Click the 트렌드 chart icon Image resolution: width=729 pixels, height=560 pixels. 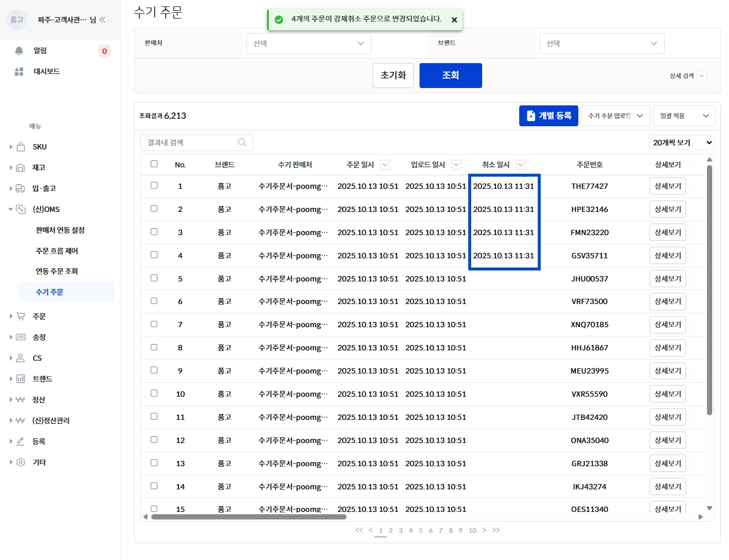click(20, 379)
